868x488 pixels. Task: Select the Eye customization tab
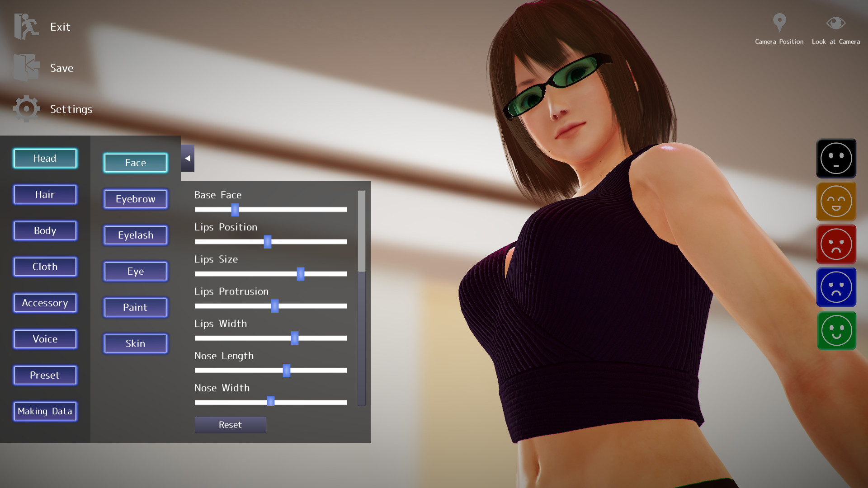[x=135, y=271]
